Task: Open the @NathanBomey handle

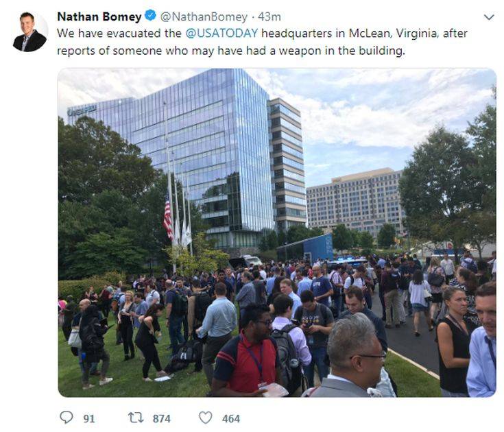Action: coord(204,16)
